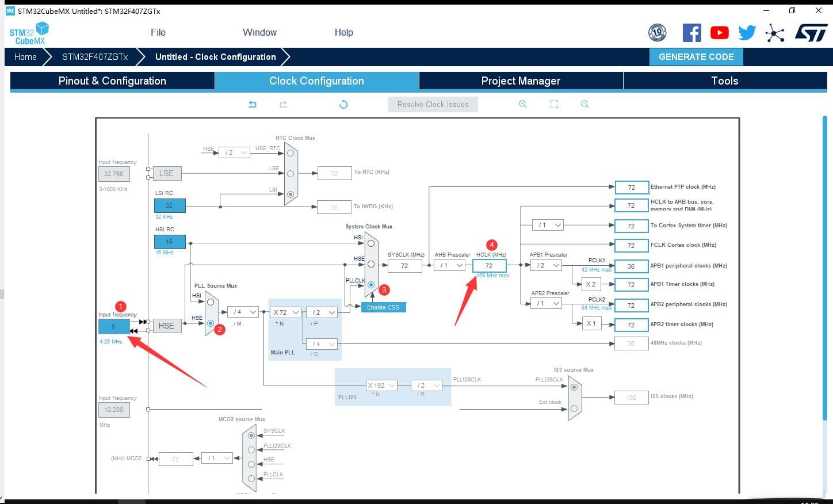Click the LSE block
833x504 pixels.
[x=166, y=173]
